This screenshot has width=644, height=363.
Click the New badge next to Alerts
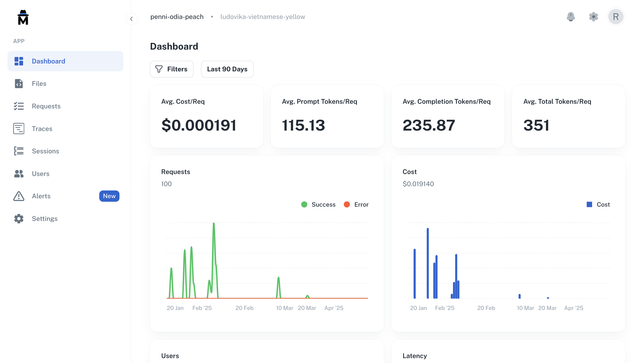(x=109, y=196)
